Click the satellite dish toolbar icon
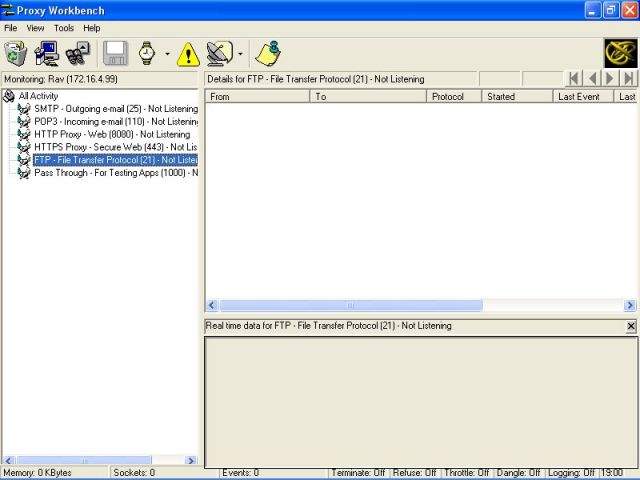Screen dimensions: 640x480 (x=220, y=53)
